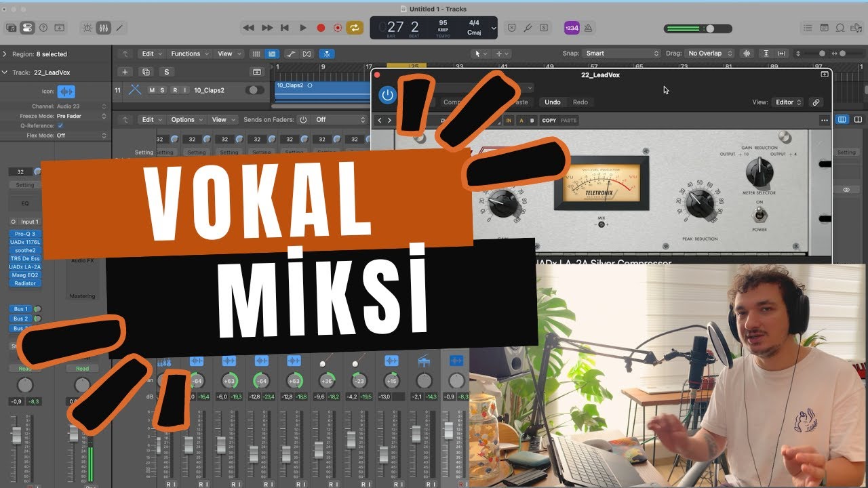Open Mixer Options menu

coord(186,119)
